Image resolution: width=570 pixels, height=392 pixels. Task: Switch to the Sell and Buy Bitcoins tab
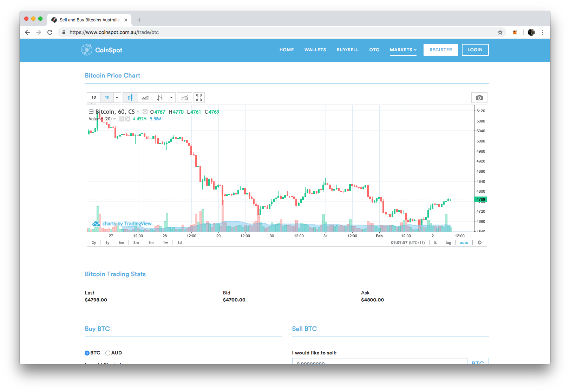pos(89,20)
